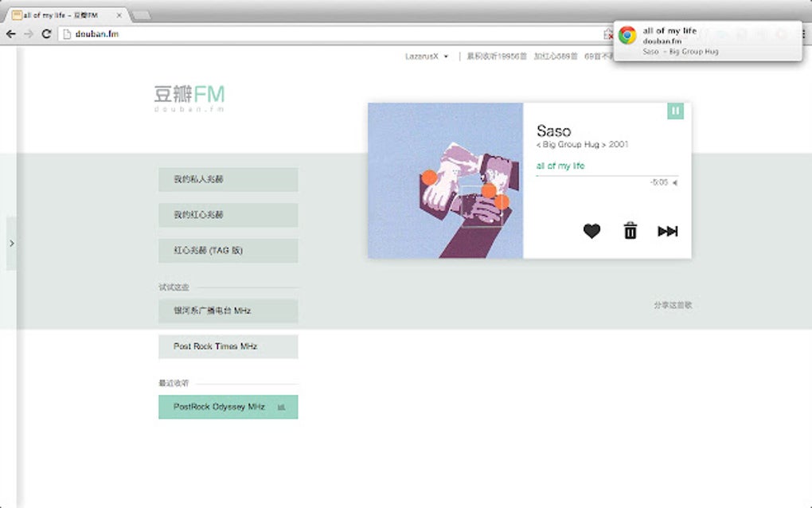Open artist Saso in player card
812x508 pixels.
[x=553, y=131]
